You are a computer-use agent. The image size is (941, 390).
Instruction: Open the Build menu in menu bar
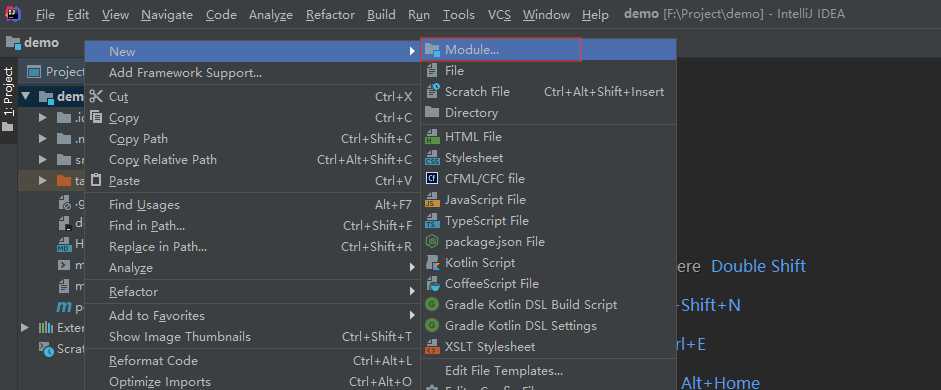point(381,14)
